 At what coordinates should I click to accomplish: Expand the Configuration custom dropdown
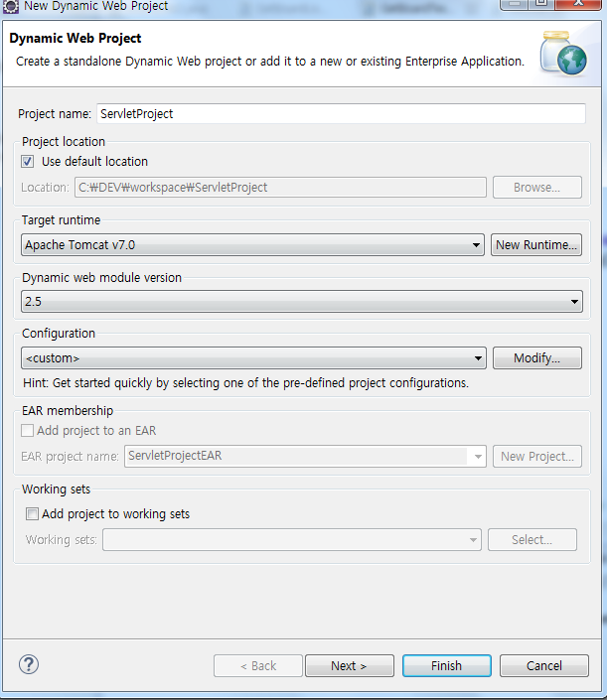(253, 358)
